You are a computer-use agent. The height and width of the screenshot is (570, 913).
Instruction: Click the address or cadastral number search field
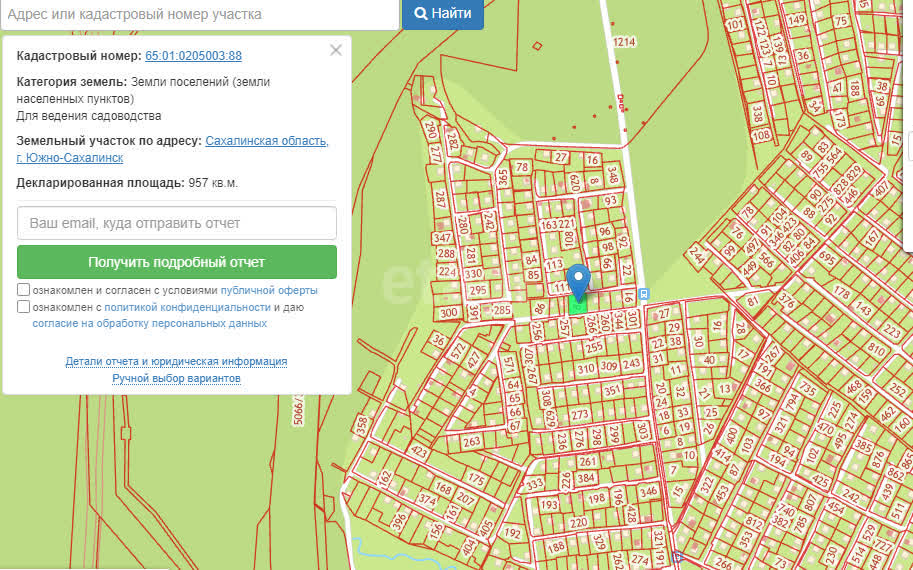199,15
